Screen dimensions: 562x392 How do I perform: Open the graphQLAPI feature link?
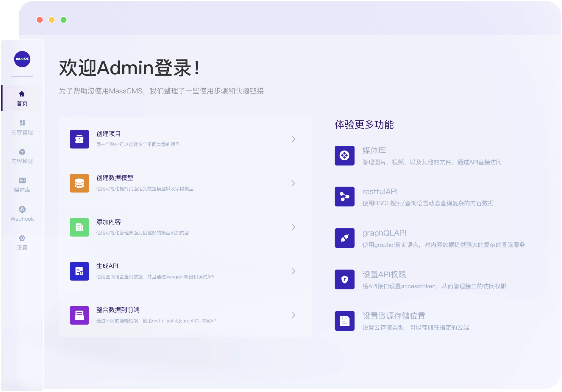(384, 233)
